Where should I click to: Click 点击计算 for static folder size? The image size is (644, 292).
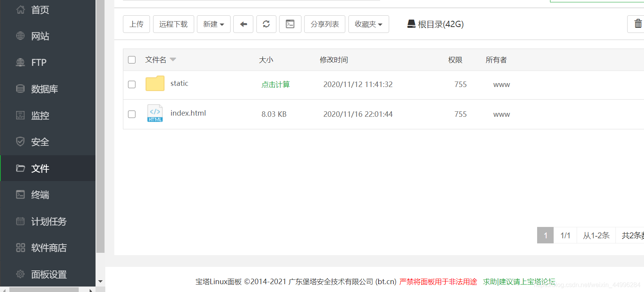pos(276,84)
